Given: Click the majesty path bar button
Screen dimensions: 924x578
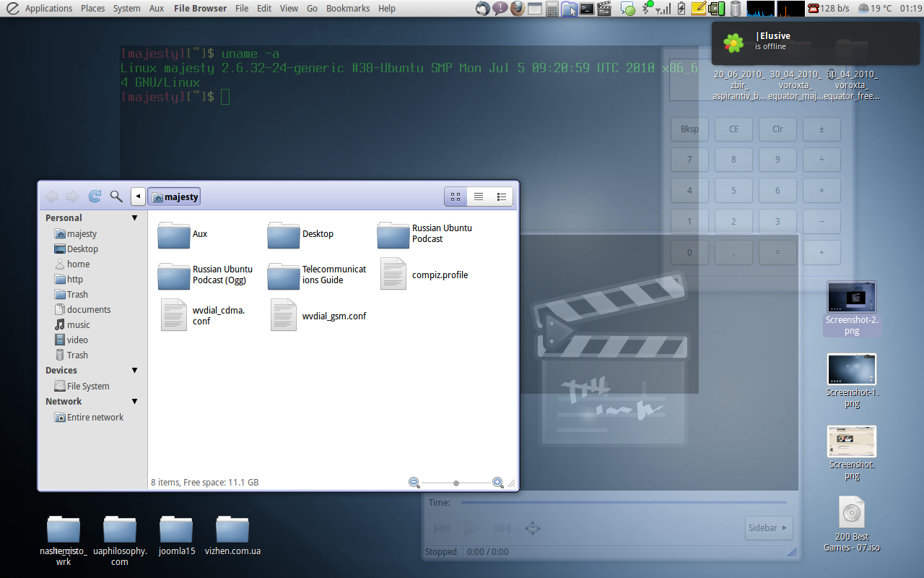Looking at the screenshot, I should click(x=174, y=197).
